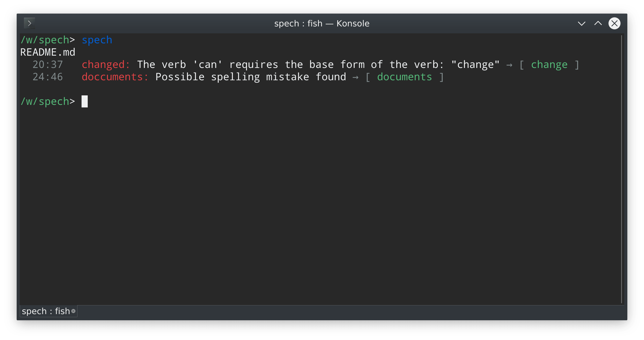
Task: Click the red 'changed:' error word
Action: point(106,65)
